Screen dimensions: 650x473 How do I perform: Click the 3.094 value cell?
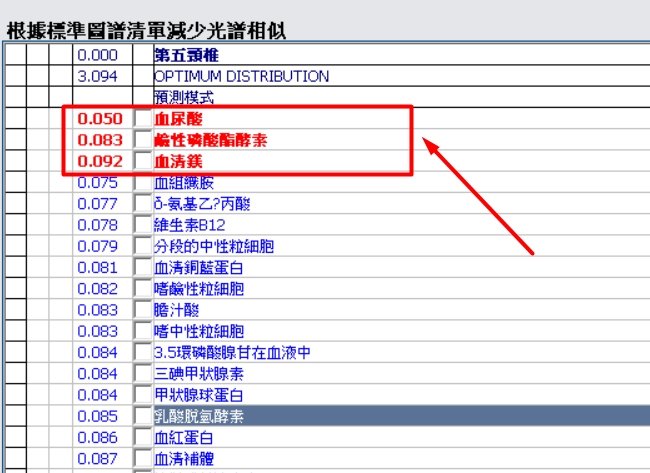click(97, 76)
